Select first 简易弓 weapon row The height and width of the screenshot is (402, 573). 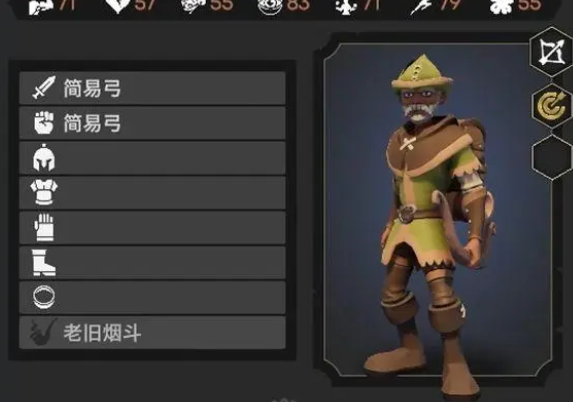pyautogui.click(x=152, y=88)
